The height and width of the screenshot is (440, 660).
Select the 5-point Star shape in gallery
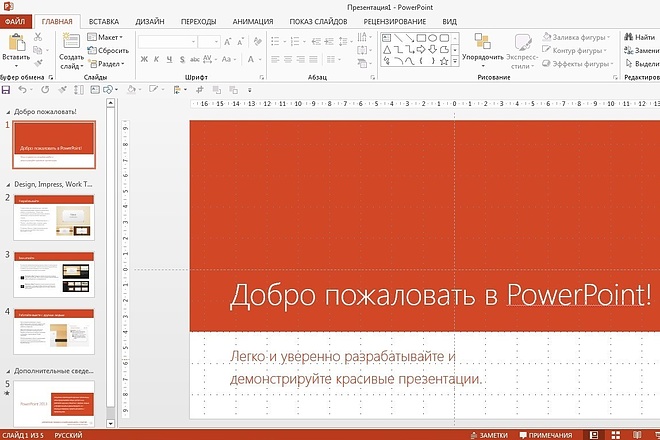tap(444, 61)
